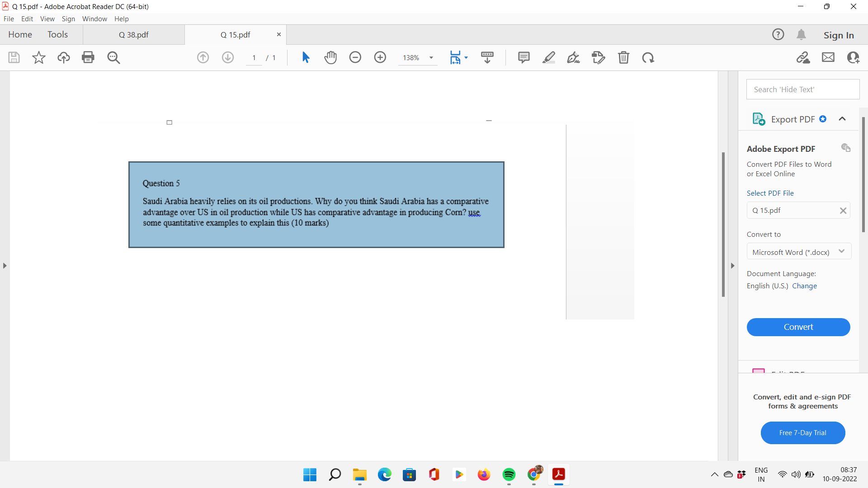Screen dimensions: 868x488
Task: Click the Change document language link
Action: pos(805,286)
